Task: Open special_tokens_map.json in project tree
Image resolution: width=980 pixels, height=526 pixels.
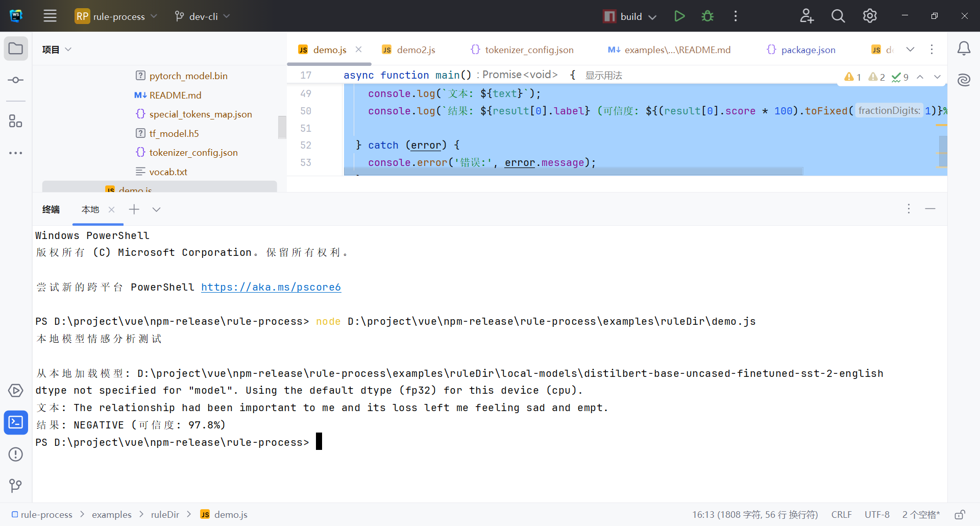Action: click(x=201, y=114)
